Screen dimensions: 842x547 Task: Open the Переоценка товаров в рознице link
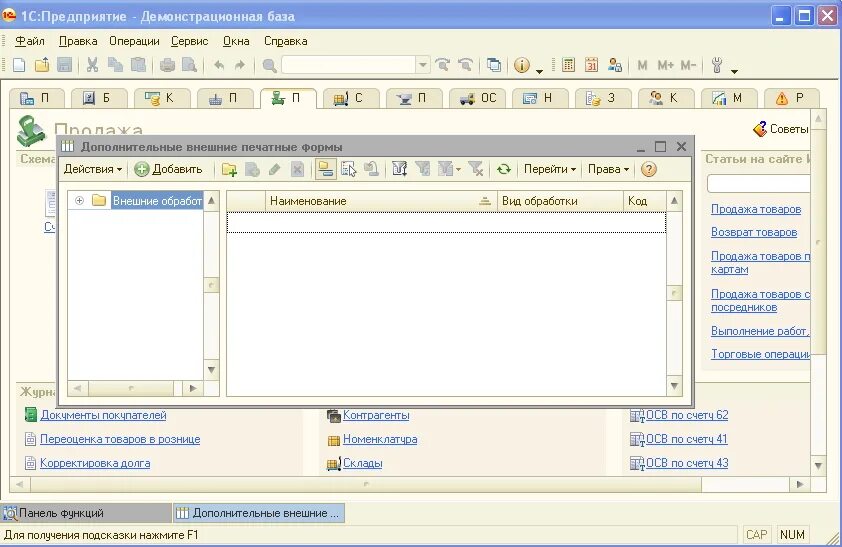click(x=120, y=439)
